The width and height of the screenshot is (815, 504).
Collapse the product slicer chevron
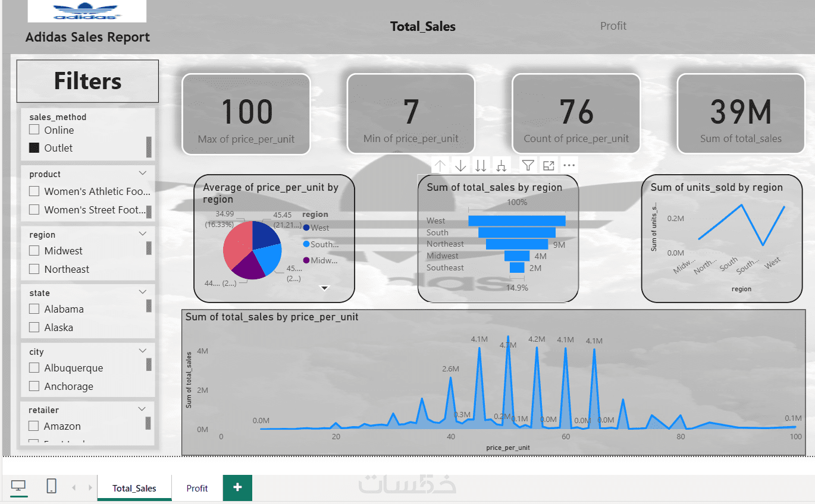tap(142, 173)
